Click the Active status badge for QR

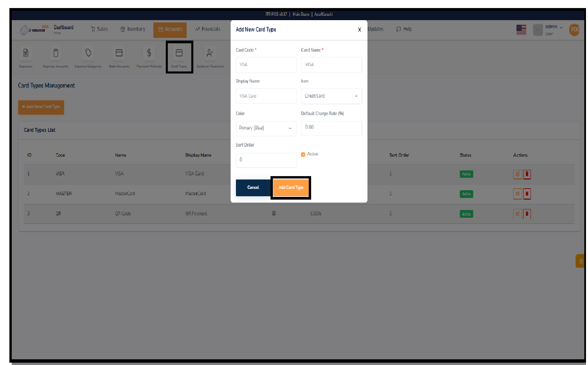[466, 214]
